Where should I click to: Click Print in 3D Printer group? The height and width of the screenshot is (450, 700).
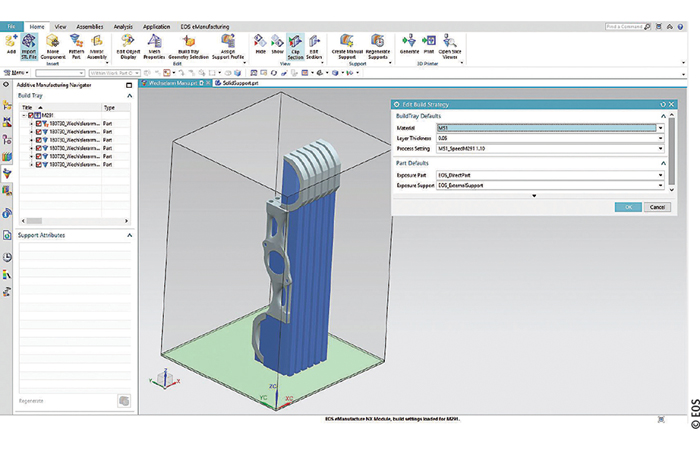click(429, 44)
